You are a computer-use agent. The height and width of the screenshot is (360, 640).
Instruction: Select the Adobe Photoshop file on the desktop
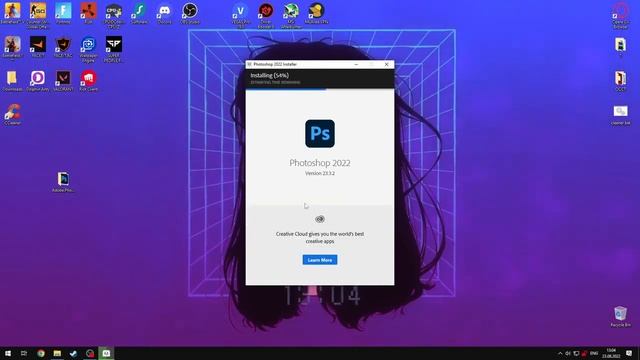(x=63, y=182)
